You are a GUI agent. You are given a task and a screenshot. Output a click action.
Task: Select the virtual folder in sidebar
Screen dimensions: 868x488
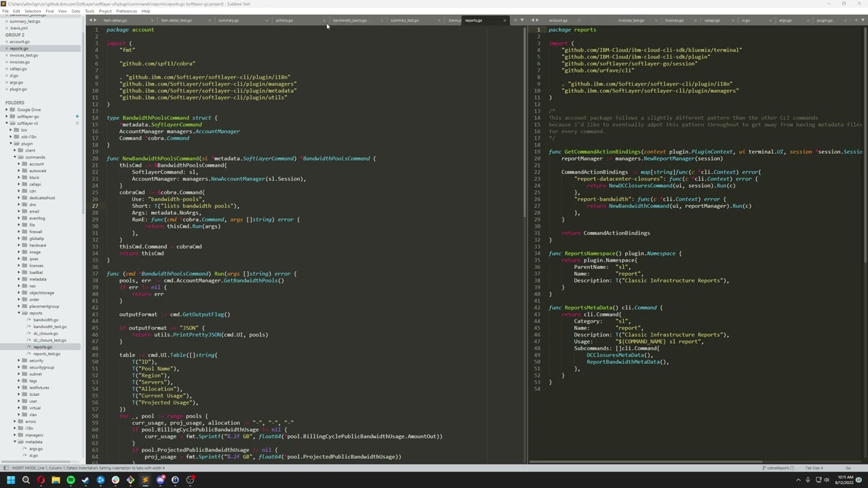(x=35, y=407)
